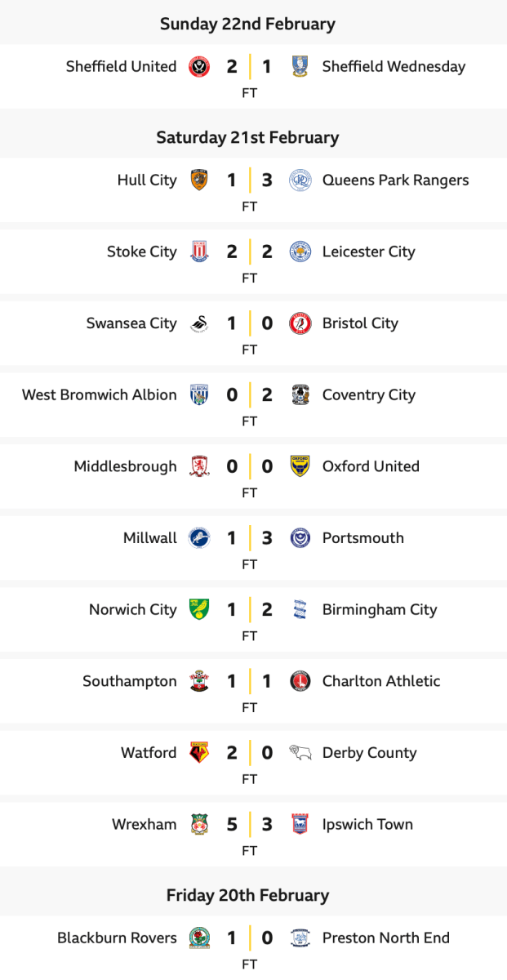Click the Hull City tiger badge
Viewport: 507px width, 980px height.
[198, 180]
